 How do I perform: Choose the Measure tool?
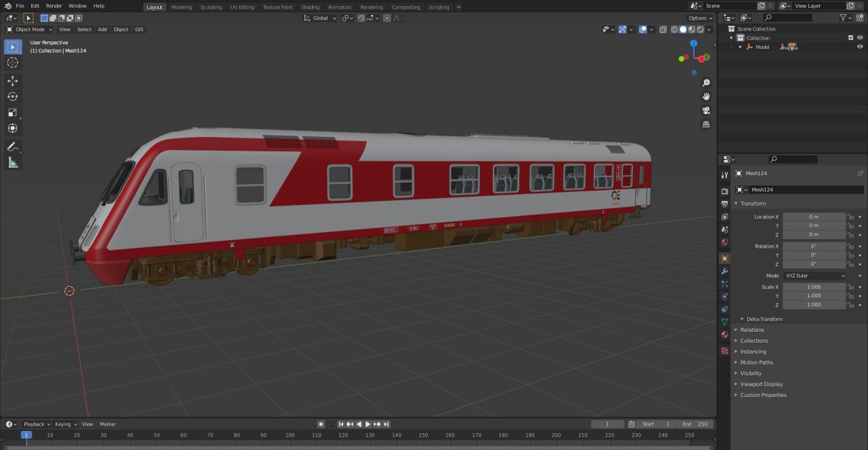point(12,162)
